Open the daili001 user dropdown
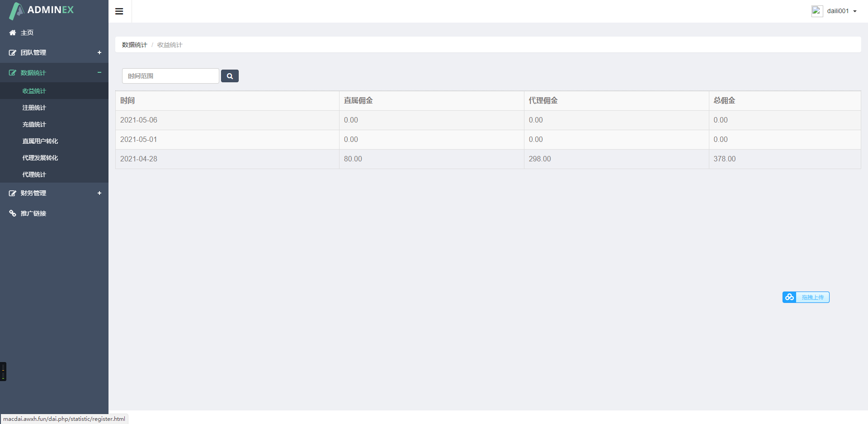 pos(841,11)
